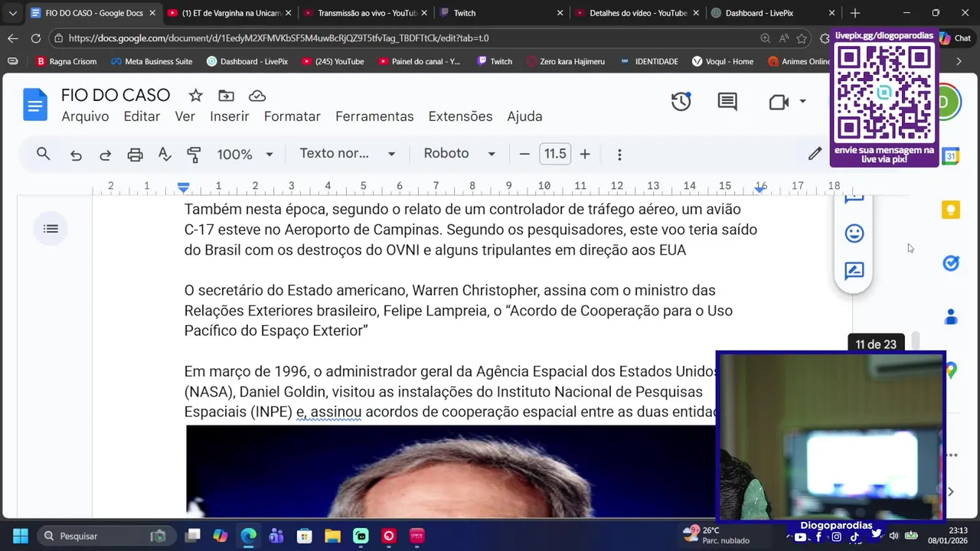
Task: Open Google Tasks side panel
Action: coord(951,263)
